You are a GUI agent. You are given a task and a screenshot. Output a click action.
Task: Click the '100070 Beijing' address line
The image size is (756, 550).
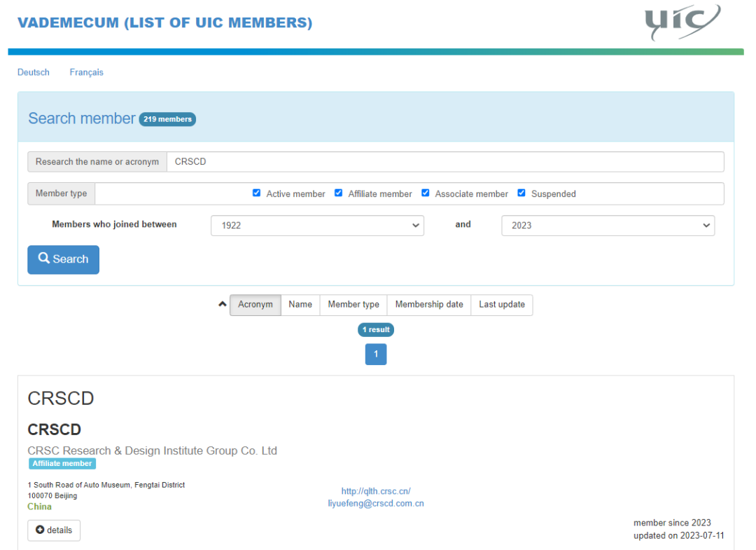52,495
